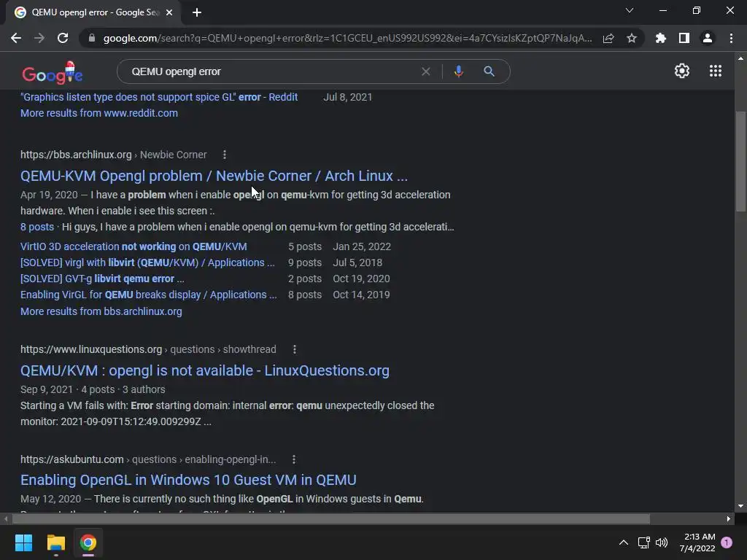Go back to the previous page

click(x=16, y=38)
